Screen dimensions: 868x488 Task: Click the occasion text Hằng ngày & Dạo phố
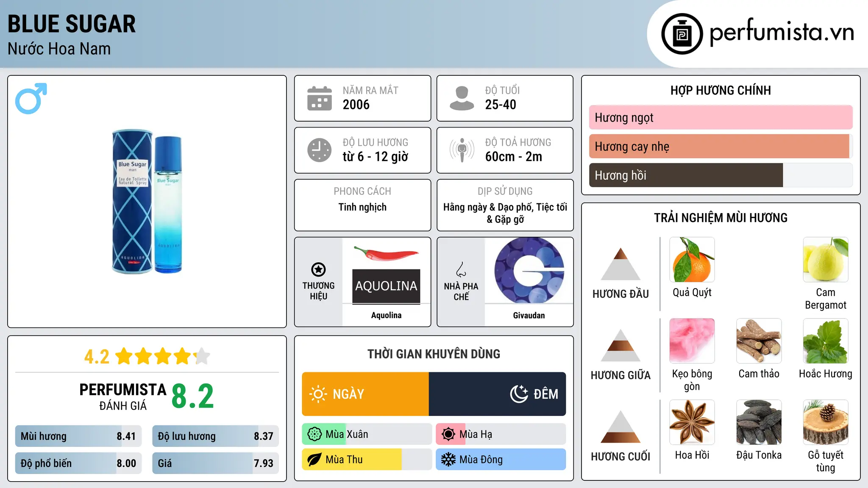[487, 207]
